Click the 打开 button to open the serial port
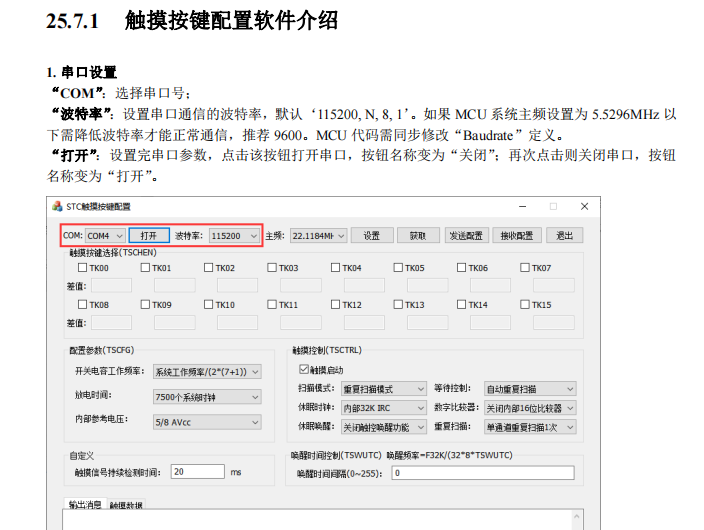 (149, 236)
